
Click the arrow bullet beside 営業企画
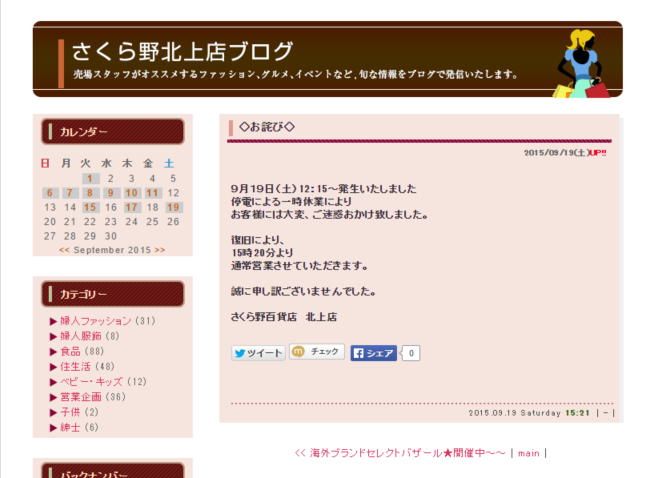point(53,397)
